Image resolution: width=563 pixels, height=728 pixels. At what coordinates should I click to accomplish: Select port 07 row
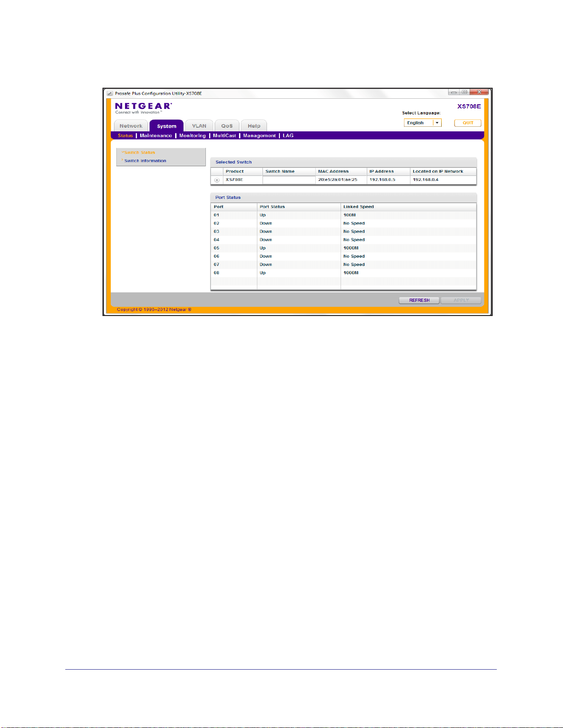pyautogui.click(x=343, y=265)
